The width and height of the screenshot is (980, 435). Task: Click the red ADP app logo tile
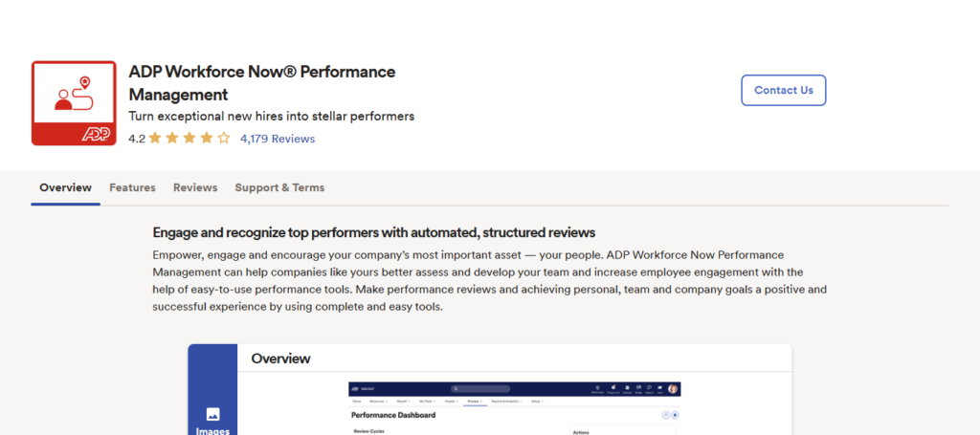pos(74,103)
